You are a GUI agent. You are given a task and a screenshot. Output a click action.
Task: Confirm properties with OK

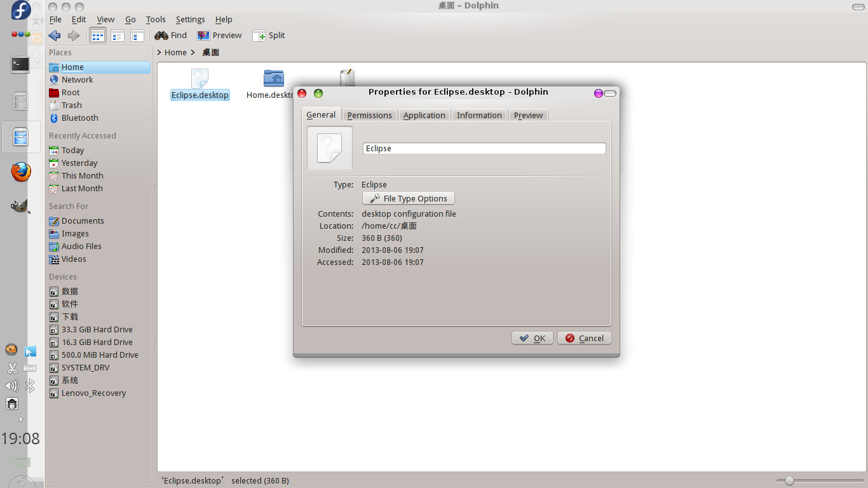[x=532, y=338]
